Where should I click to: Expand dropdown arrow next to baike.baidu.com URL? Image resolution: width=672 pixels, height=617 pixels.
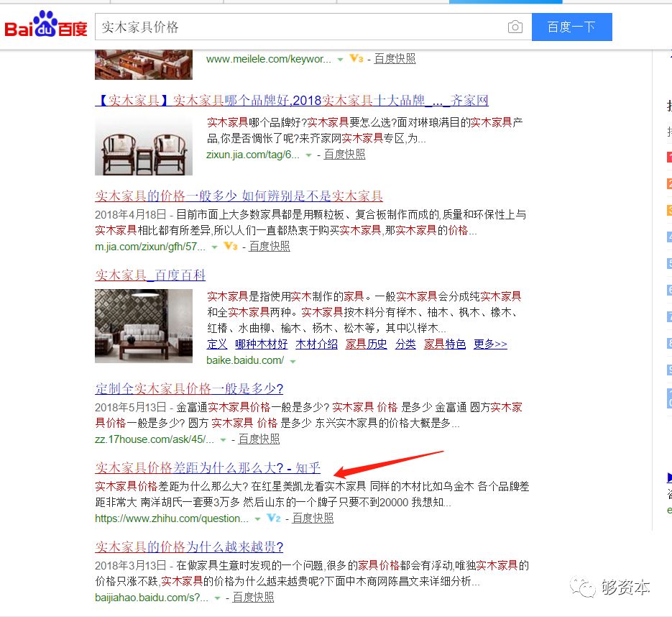pos(293,362)
